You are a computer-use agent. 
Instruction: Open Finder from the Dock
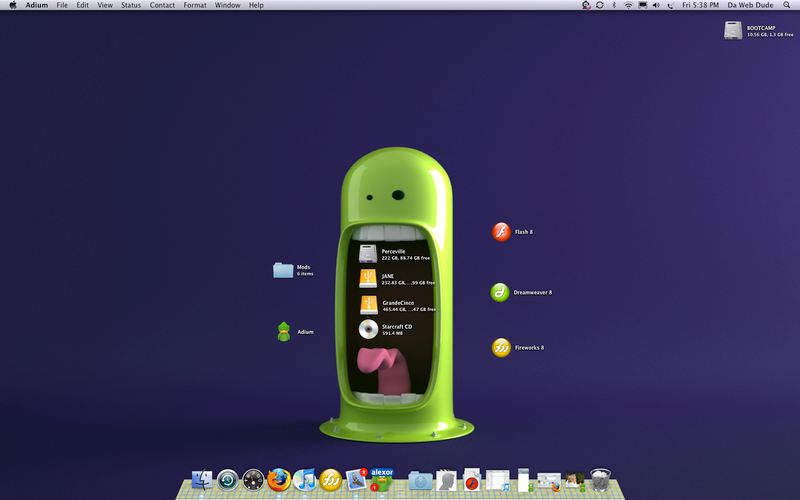(202, 481)
